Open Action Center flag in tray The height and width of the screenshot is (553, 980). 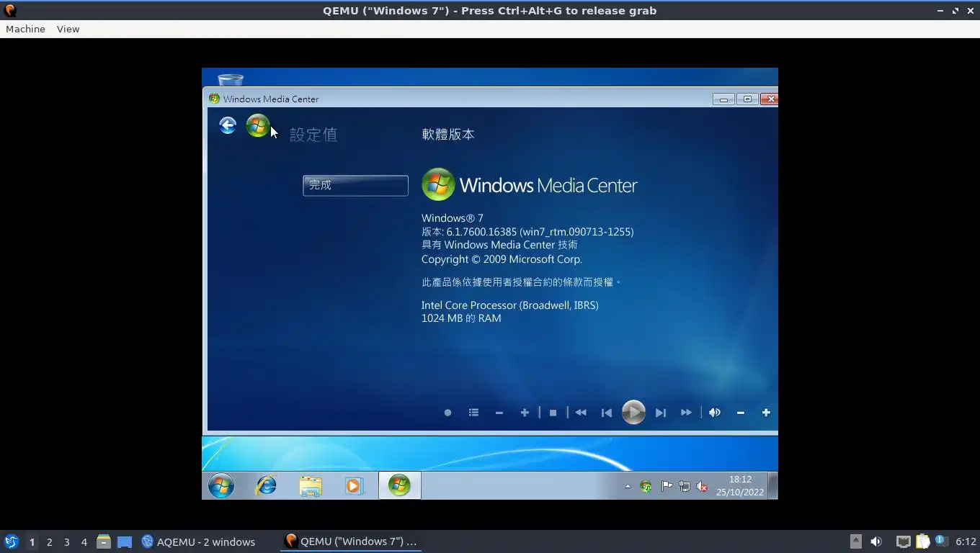tap(667, 487)
